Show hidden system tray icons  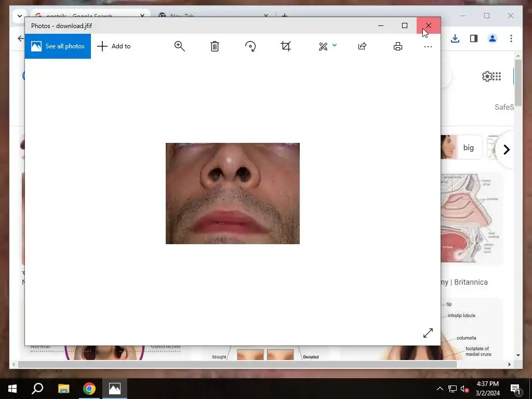(440, 389)
